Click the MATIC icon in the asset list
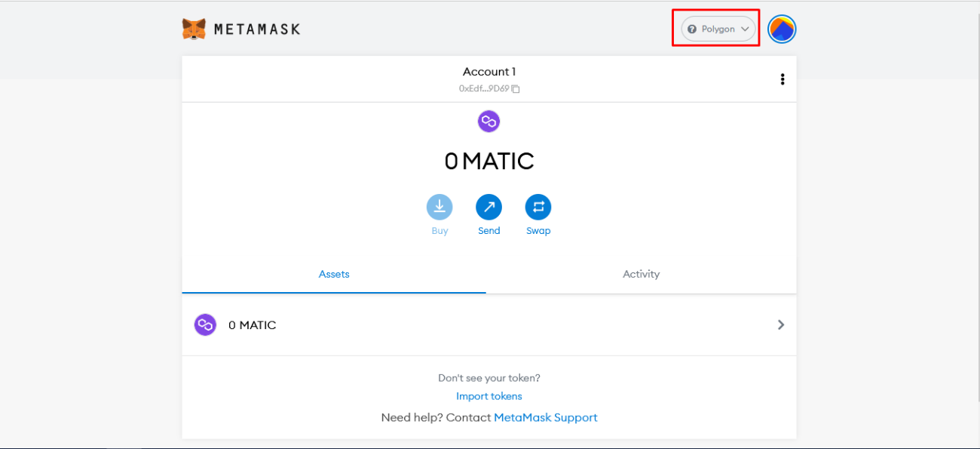Image resolution: width=980 pixels, height=449 pixels. tap(205, 325)
